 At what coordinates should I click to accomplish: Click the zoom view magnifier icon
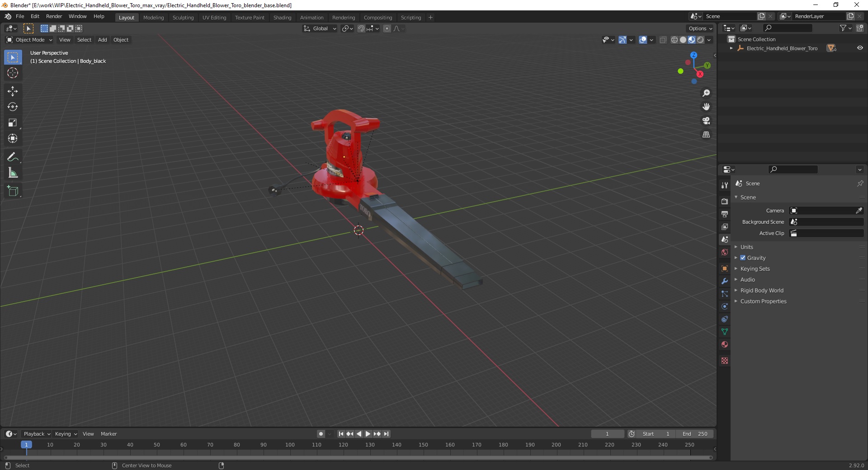coord(706,93)
